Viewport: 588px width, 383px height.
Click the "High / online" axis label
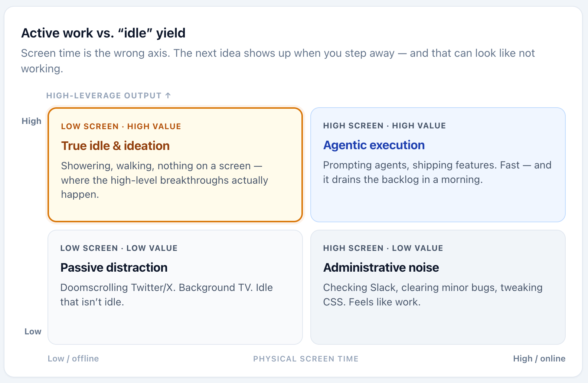[x=539, y=359]
